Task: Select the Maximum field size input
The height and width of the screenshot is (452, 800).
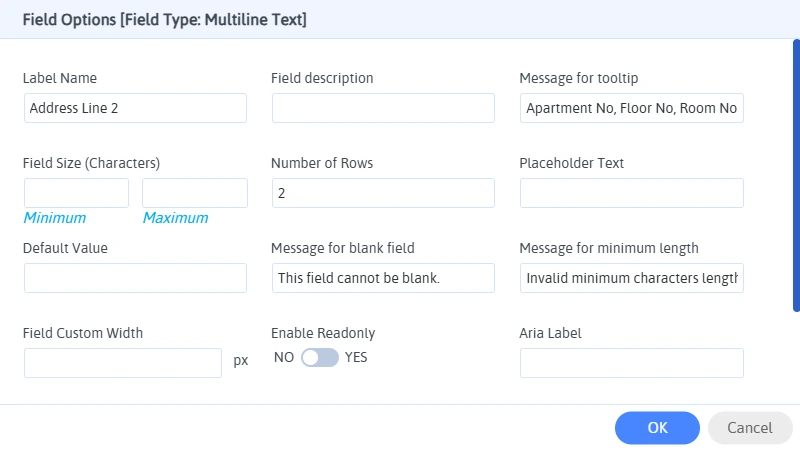Action: (194, 193)
